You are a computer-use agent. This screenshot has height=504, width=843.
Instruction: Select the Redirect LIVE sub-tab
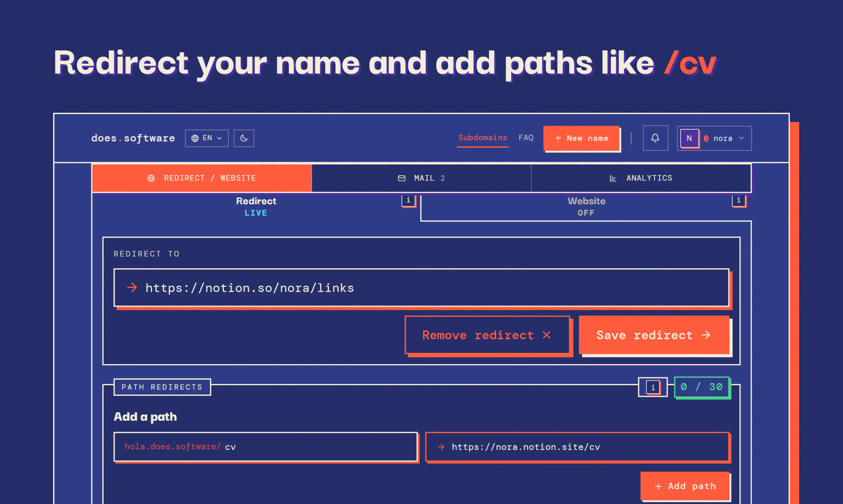(256, 207)
